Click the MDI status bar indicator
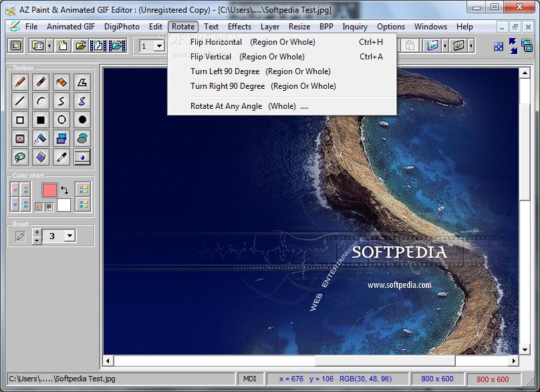The height and width of the screenshot is (392, 540). tap(250, 379)
